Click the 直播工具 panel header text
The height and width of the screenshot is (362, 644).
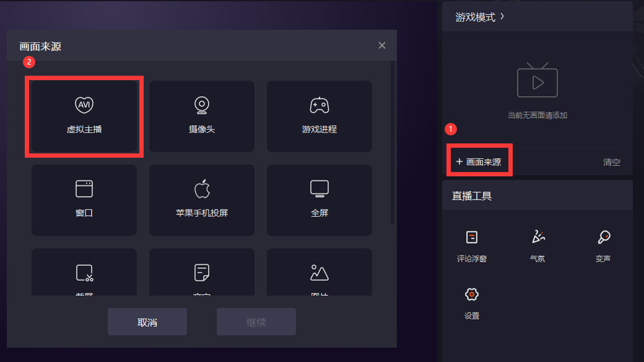tap(471, 196)
